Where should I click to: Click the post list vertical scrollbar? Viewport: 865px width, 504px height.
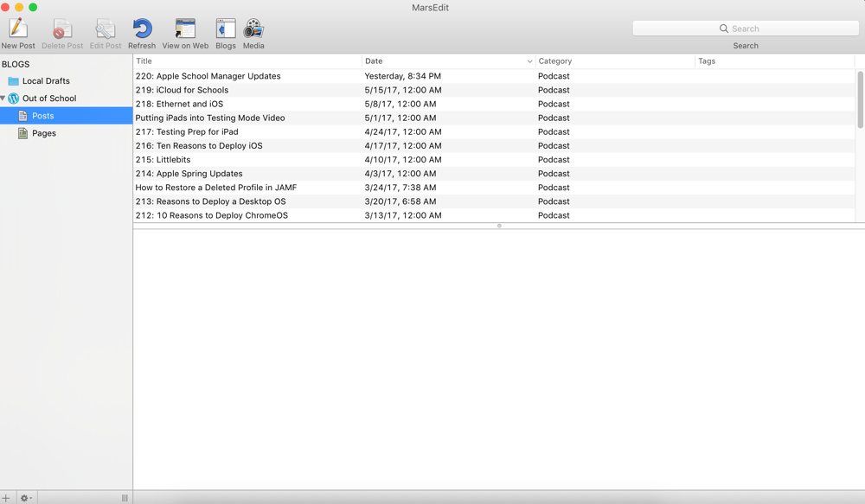pyautogui.click(x=860, y=99)
